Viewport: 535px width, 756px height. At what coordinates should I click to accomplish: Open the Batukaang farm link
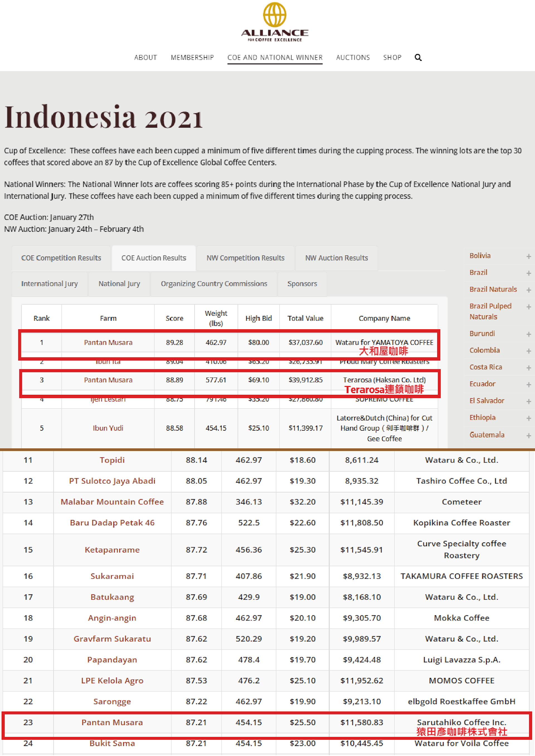coord(112,598)
